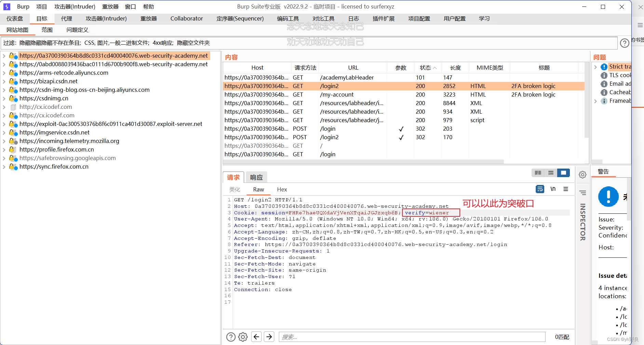Viewport: 644px width, 345px height.
Task: Expand the csdnimg.cn tree node
Action: (x=4, y=98)
